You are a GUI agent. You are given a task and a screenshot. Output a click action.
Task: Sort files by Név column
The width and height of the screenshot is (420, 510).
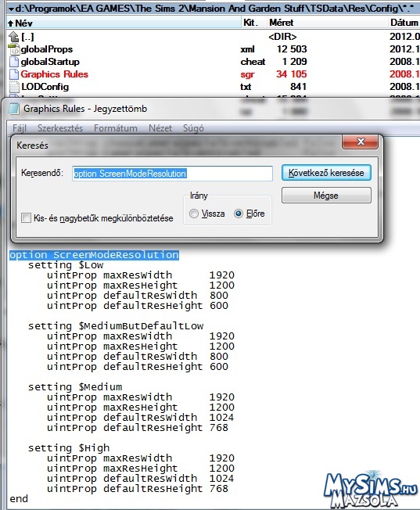124,23
